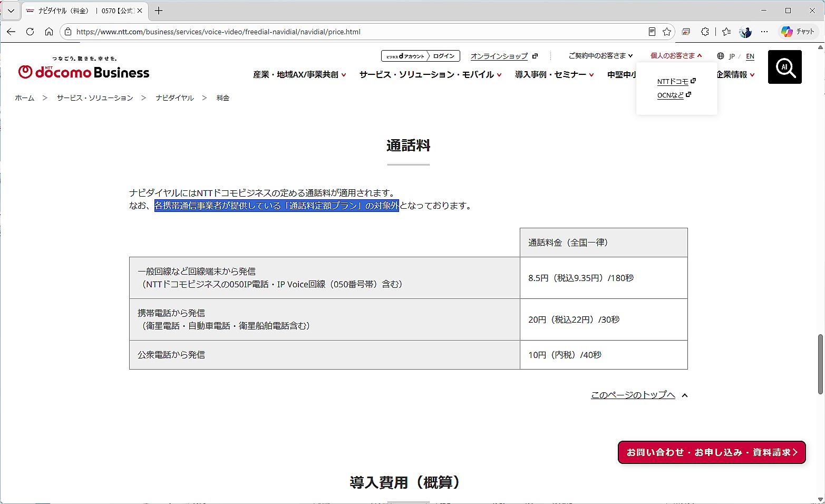Switch language to EN
The image size is (825, 504).
pyautogui.click(x=750, y=56)
